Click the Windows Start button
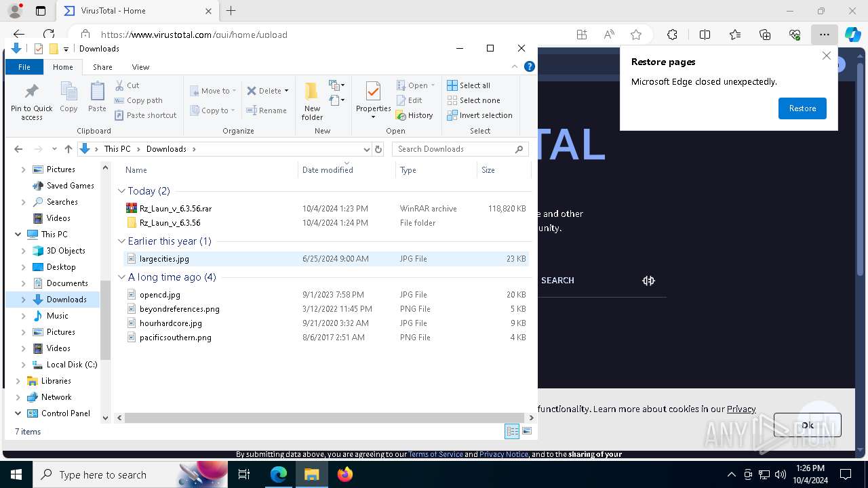Screen dimensions: 868x488 (16, 474)
